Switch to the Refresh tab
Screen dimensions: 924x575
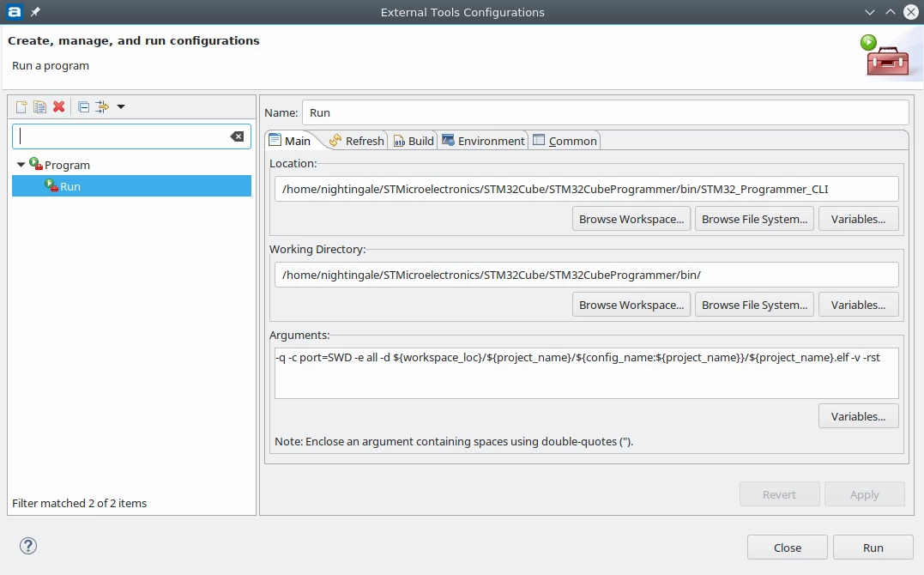[357, 141]
